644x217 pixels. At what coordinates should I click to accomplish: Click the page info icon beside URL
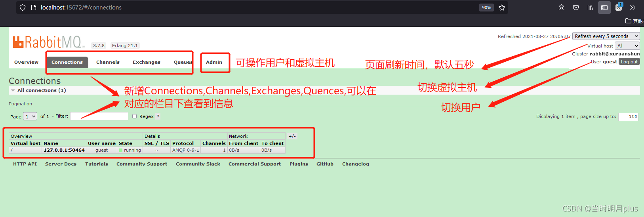[x=34, y=8]
